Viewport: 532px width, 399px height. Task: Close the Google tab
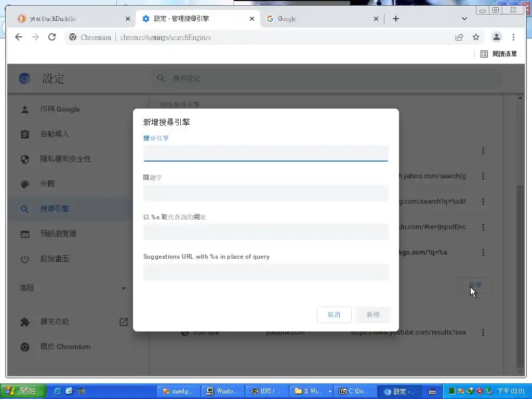(x=376, y=19)
